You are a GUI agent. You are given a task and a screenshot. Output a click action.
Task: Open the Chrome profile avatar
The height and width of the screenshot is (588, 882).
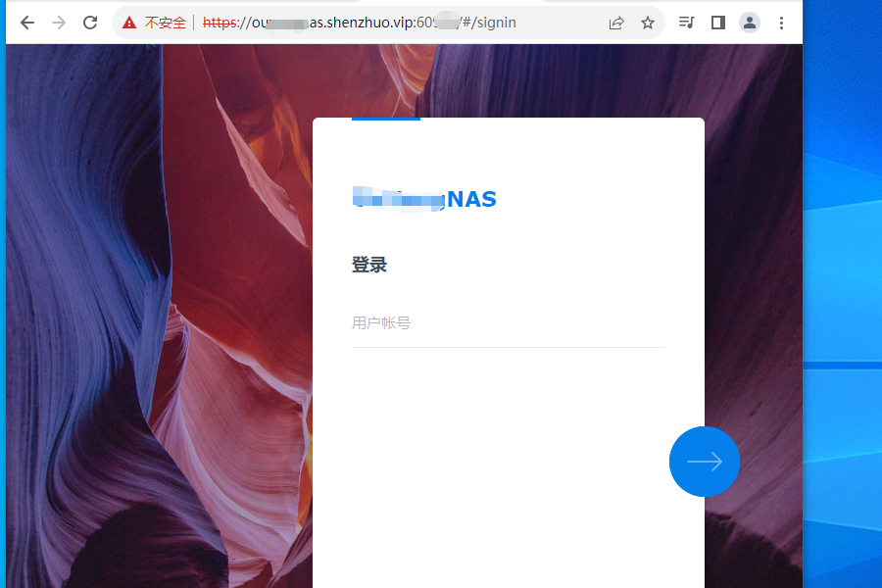[750, 23]
